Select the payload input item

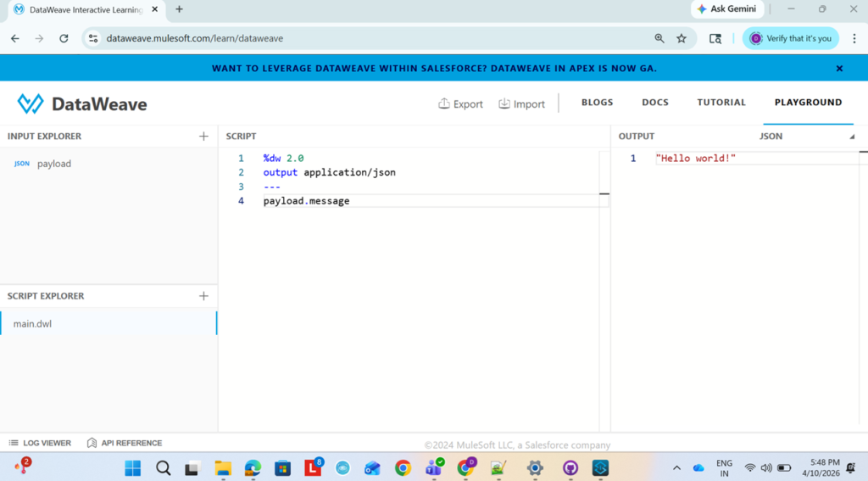(53, 164)
